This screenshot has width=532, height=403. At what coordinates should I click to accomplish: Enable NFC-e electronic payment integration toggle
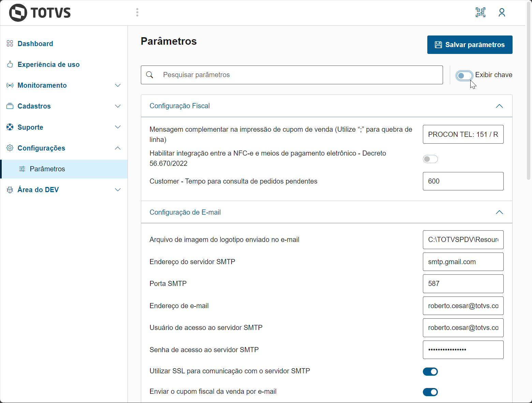click(x=430, y=159)
